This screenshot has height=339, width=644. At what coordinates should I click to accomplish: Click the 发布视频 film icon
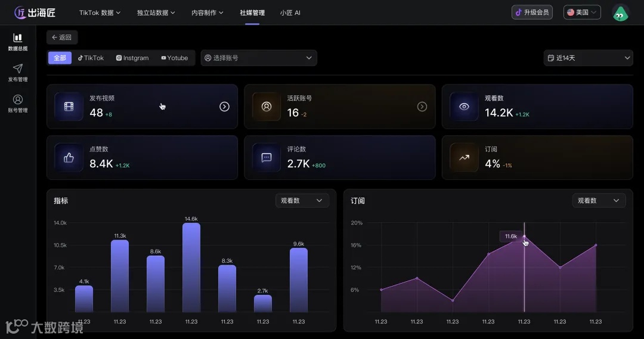(x=69, y=107)
